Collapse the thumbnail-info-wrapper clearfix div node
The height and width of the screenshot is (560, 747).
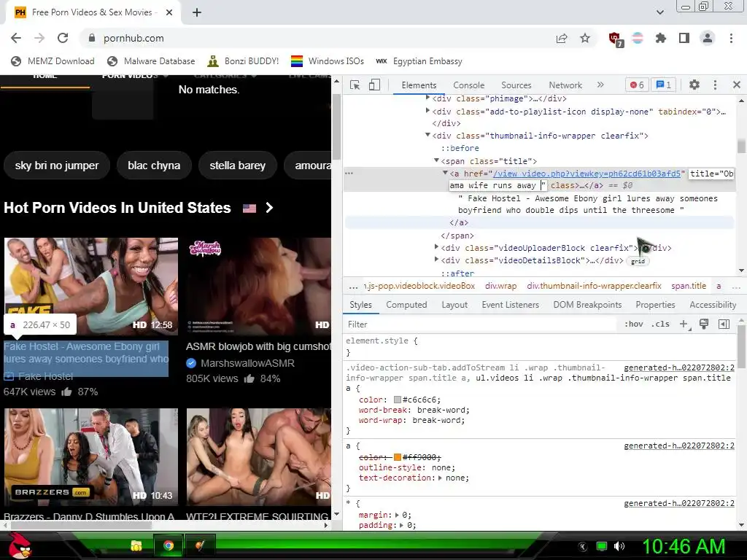tap(427, 136)
